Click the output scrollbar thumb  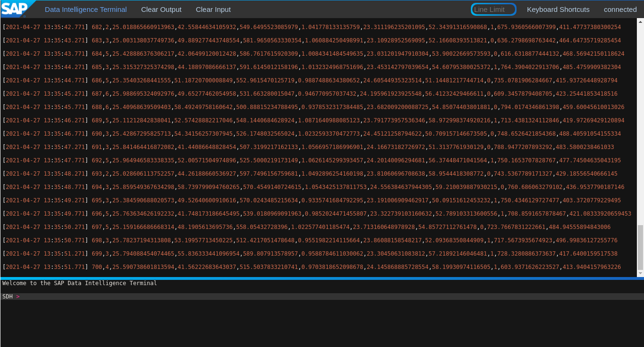[640, 247]
